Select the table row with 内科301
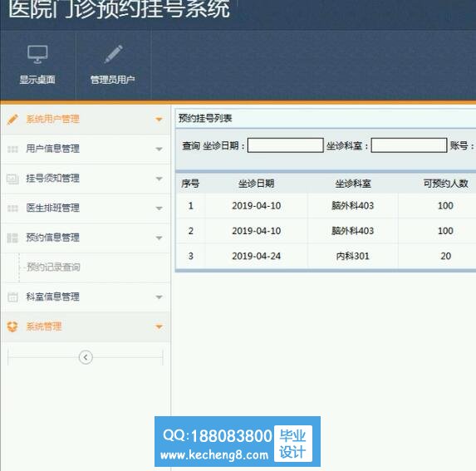 point(326,256)
